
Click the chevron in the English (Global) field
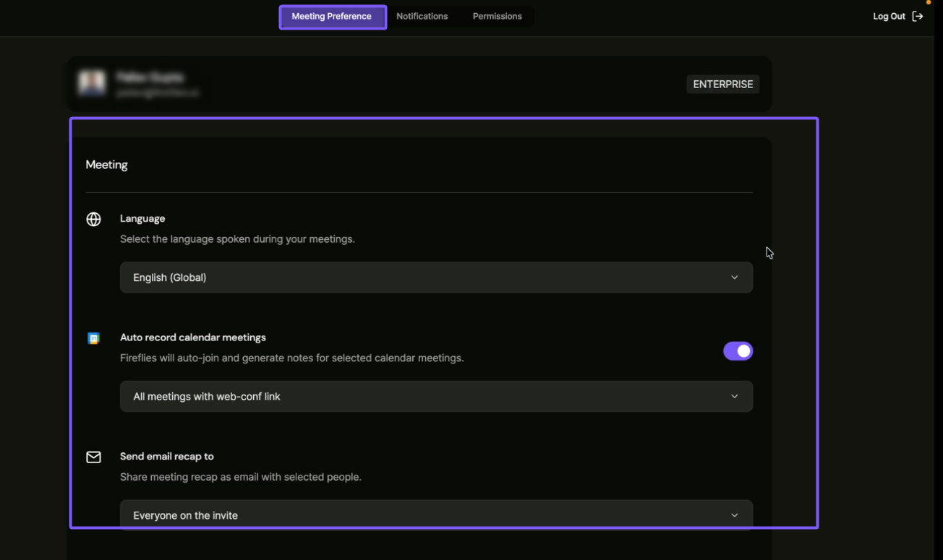734,277
